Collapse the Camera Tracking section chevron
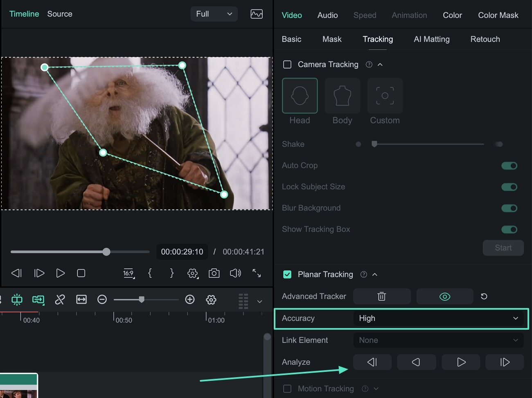Image resolution: width=532 pixels, height=398 pixels. pos(380,65)
